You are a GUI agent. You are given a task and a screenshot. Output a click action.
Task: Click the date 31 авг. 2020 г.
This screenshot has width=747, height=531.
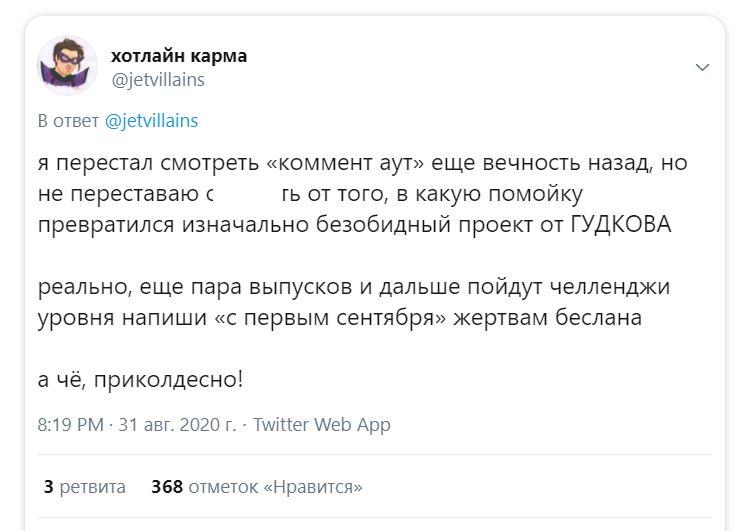[177, 424]
